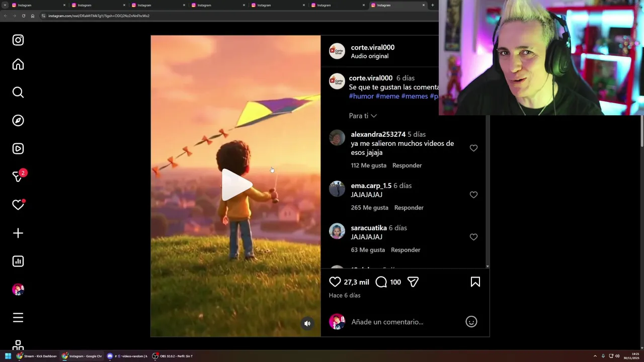This screenshot has width=644, height=362.
Task: Focus the browser address bar URL
Action: point(99,16)
